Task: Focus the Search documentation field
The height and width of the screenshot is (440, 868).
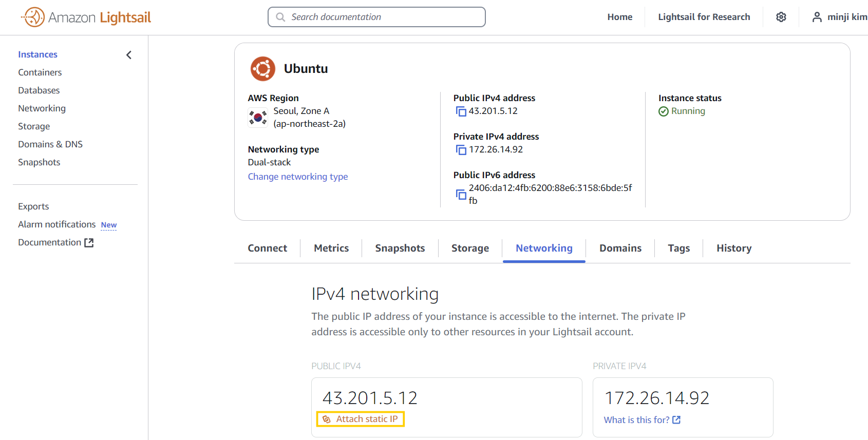Action: 376,17
